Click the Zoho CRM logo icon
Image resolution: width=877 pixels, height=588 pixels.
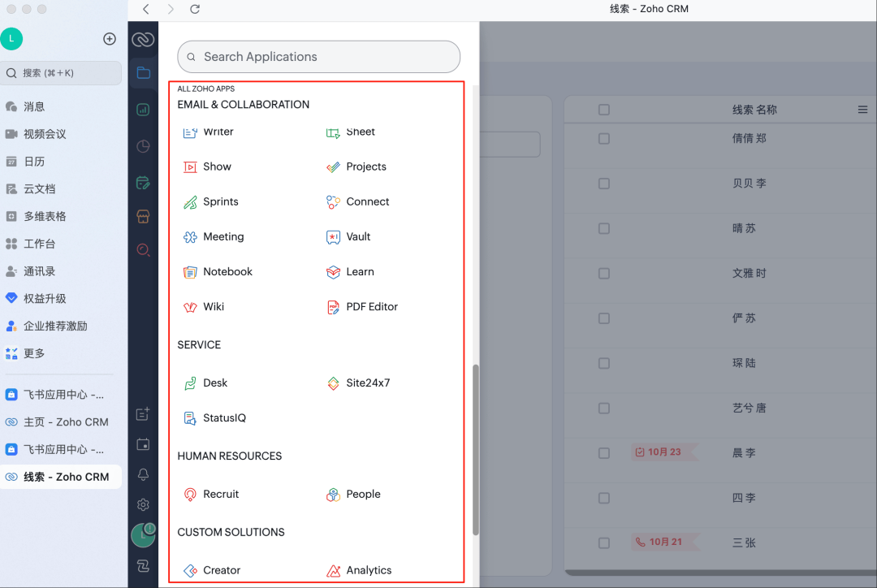pyautogui.click(x=143, y=40)
